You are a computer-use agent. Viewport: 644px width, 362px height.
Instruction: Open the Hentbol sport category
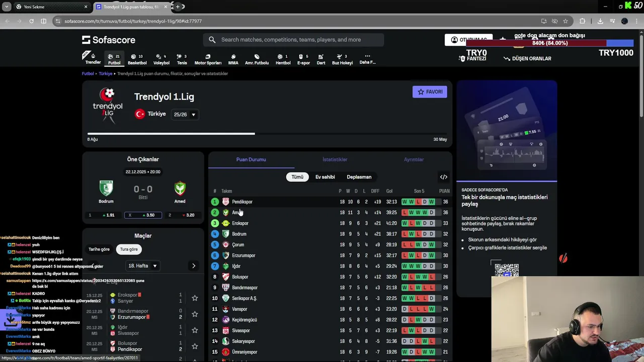pos(283,59)
